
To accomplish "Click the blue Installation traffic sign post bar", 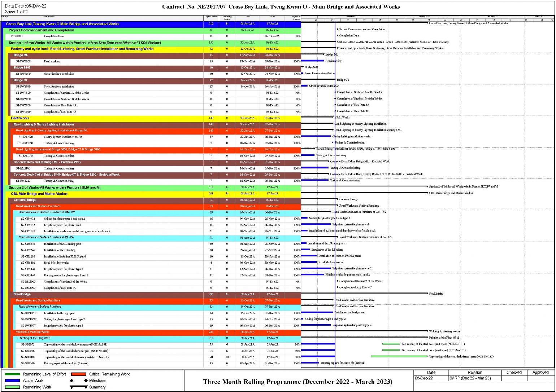I will pos(317,312).
